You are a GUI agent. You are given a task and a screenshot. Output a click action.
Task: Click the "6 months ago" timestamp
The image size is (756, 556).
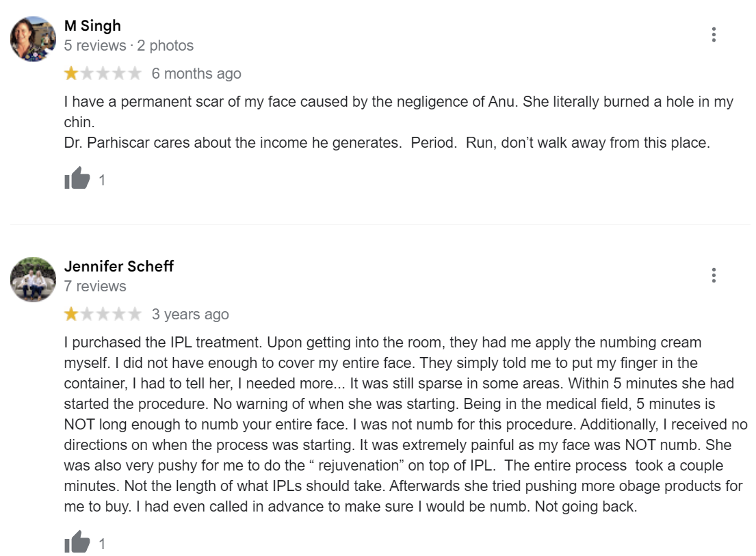(196, 74)
